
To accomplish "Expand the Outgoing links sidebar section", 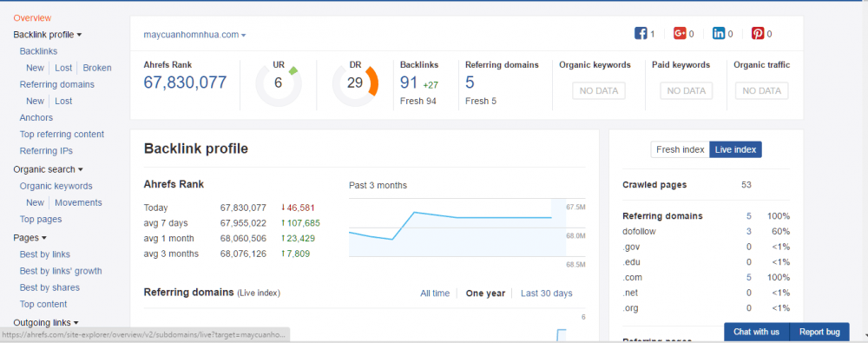I will pyautogui.click(x=46, y=322).
